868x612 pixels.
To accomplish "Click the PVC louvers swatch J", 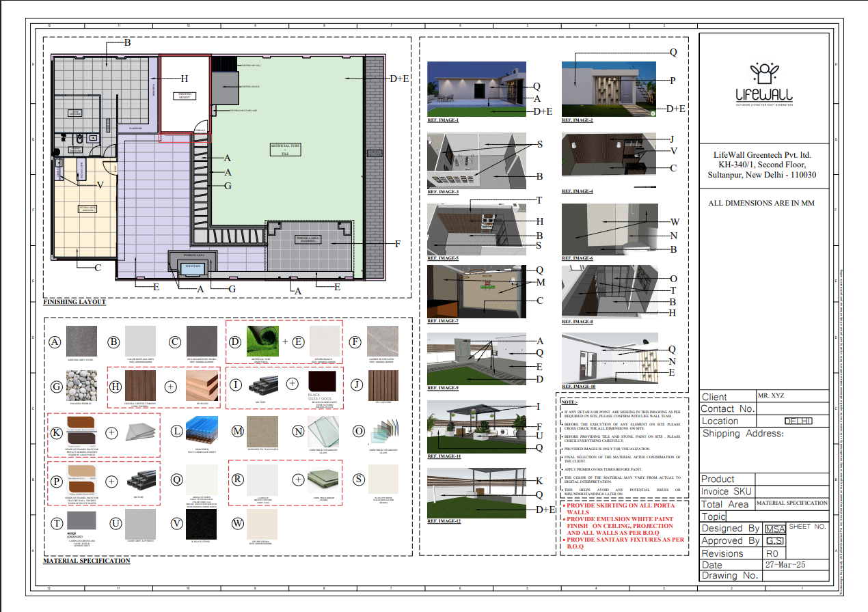I will (x=383, y=386).
